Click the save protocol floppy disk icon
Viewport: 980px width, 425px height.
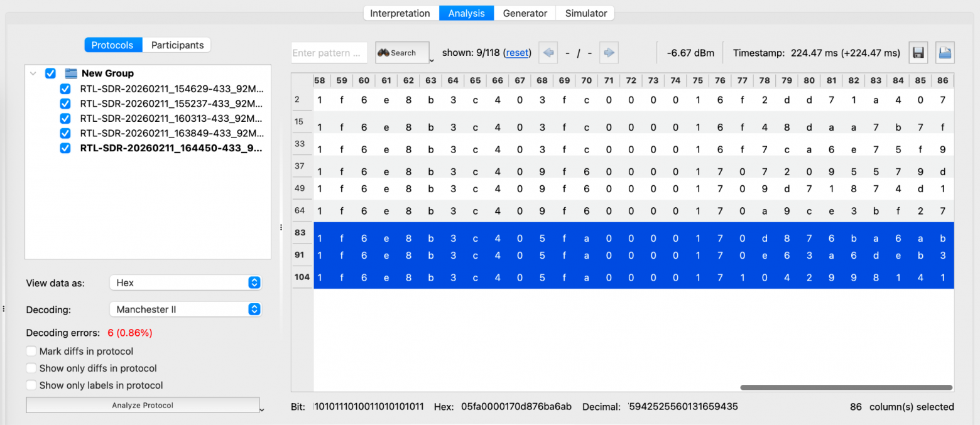pos(918,53)
